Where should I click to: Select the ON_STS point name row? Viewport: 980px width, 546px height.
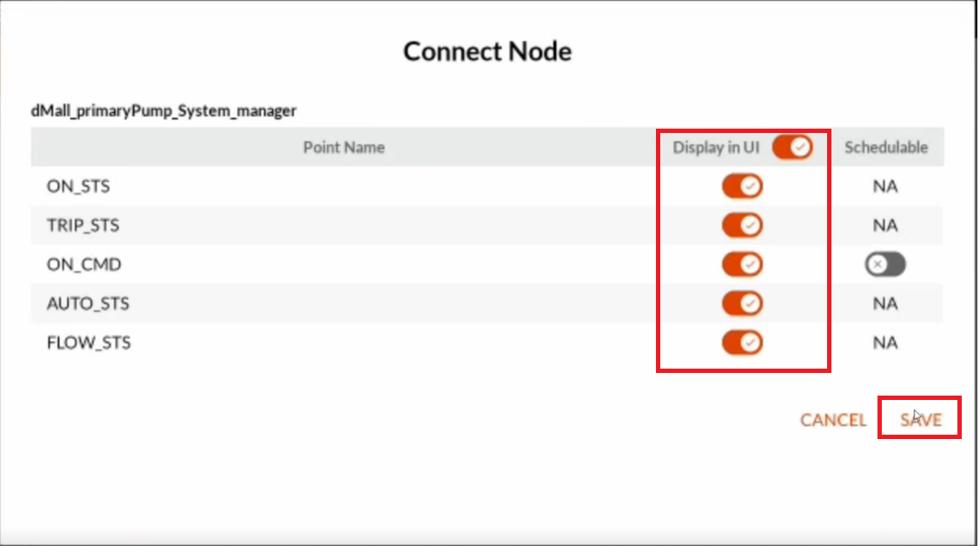(x=487, y=186)
